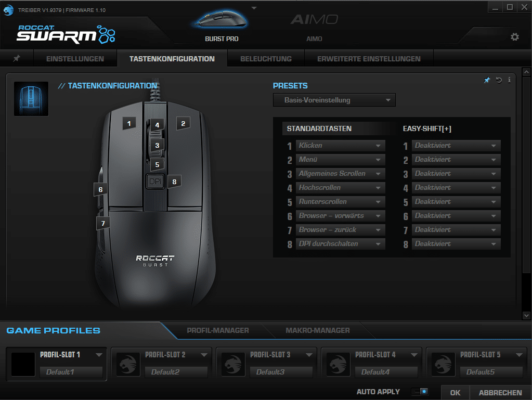Open the settings gear icon
Image resolution: width=532 pixels, height=400 pixels.
coord(514,37)
